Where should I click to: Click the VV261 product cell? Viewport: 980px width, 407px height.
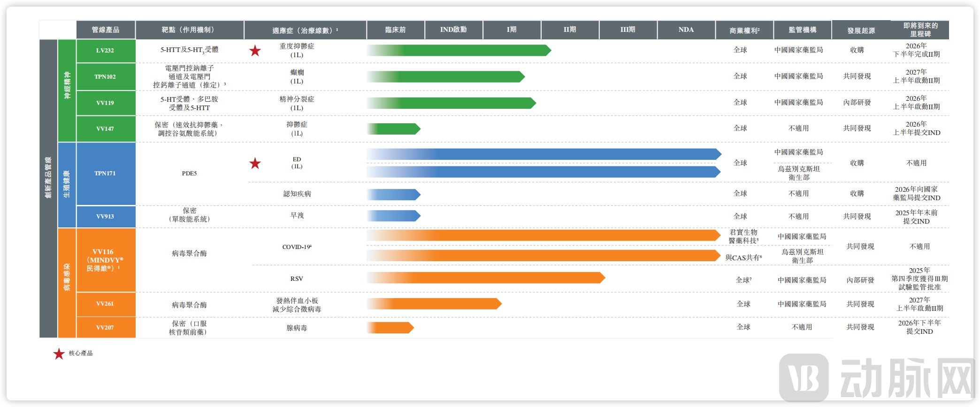point(106,304)
